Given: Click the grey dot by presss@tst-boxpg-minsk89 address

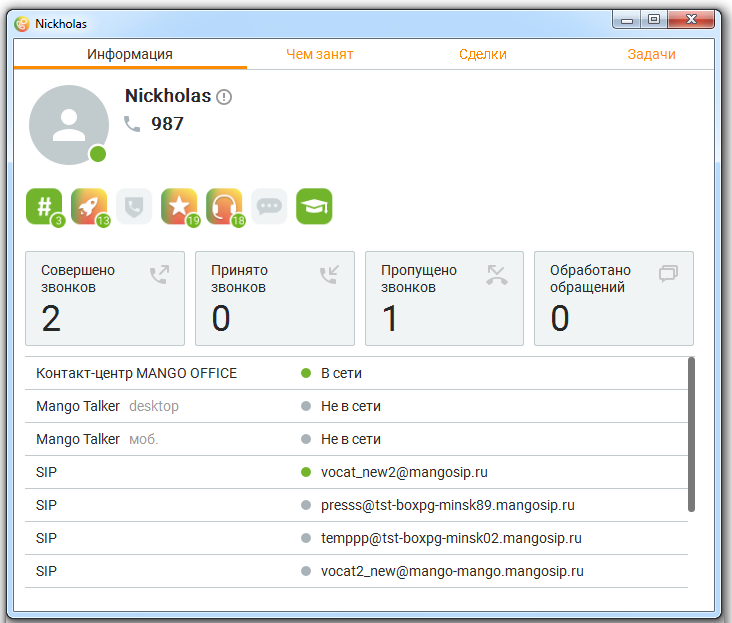Looking at the screenshot, I should tap(306, 505).
